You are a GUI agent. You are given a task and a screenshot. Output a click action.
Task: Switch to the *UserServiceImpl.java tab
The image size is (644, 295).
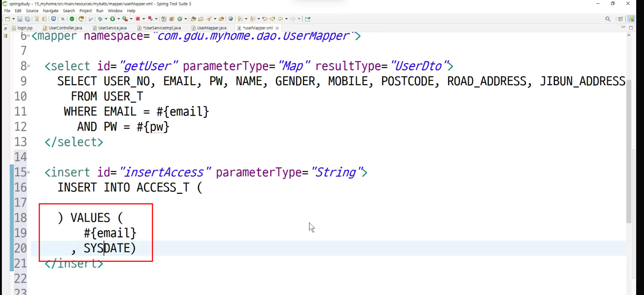[159, 28]
